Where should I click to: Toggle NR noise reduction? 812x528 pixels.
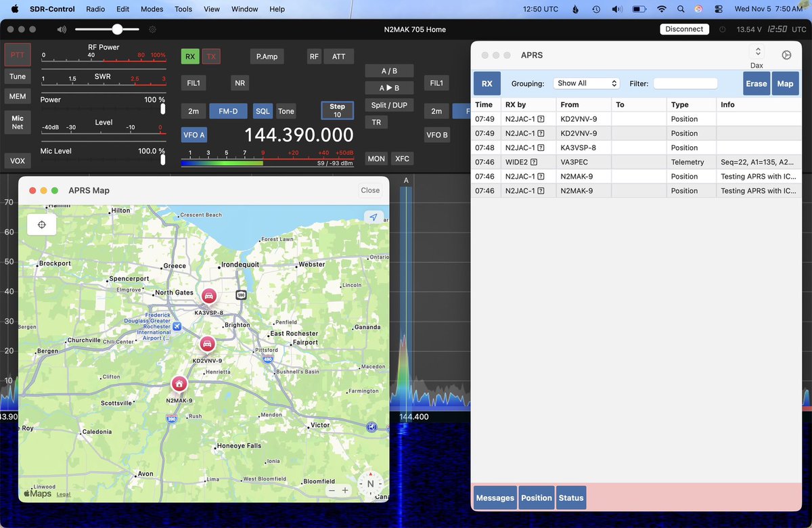coord(240,83)
